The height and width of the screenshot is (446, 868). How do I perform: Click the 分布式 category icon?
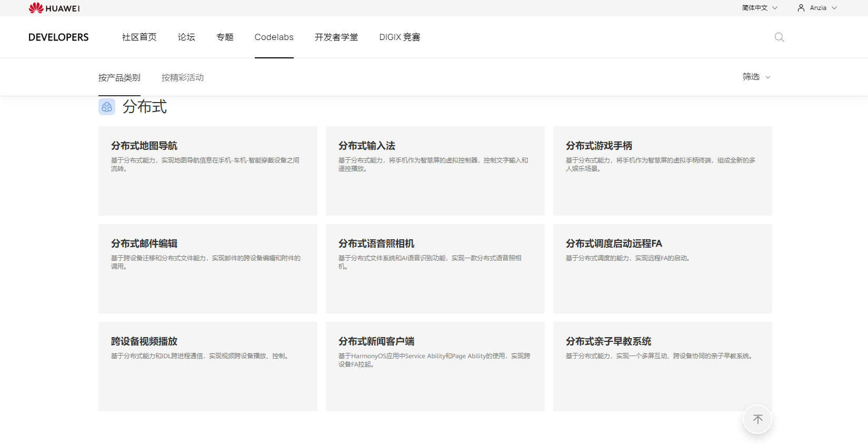(107, 107)
